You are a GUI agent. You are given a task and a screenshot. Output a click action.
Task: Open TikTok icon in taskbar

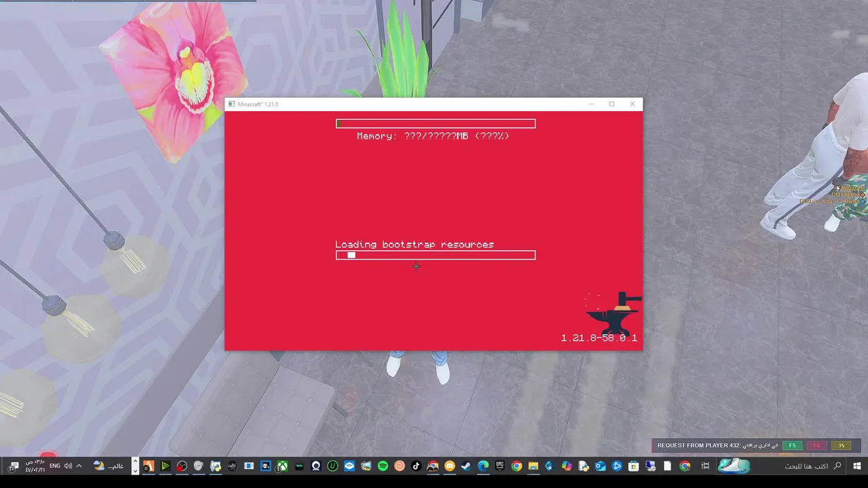point(416,466)
